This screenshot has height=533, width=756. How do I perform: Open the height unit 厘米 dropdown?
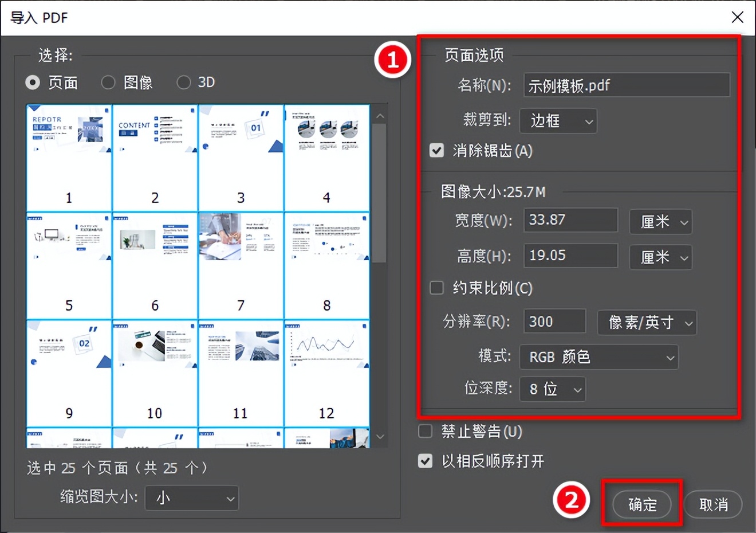pyautogui.click(x=660, y=257)
